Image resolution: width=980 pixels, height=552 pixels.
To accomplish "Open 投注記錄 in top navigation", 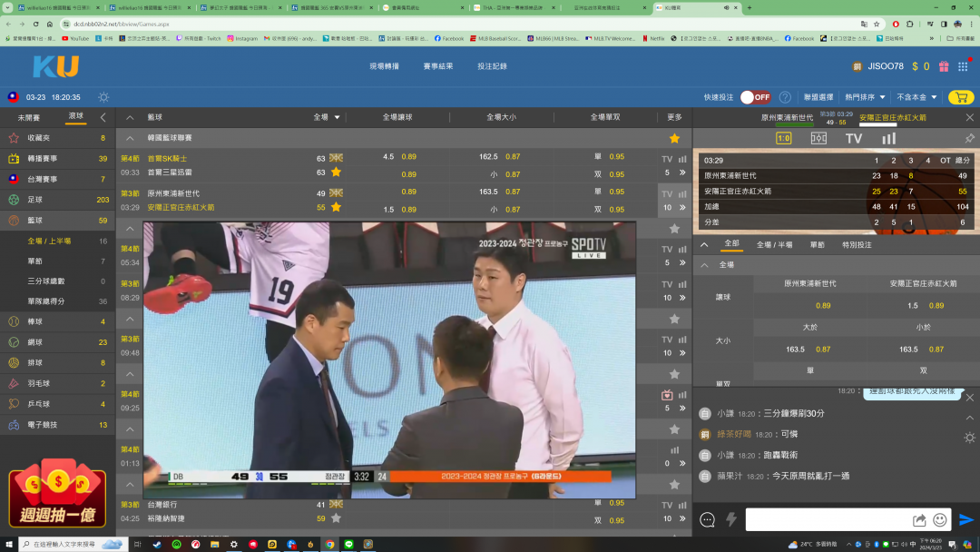I will [492, 66].
